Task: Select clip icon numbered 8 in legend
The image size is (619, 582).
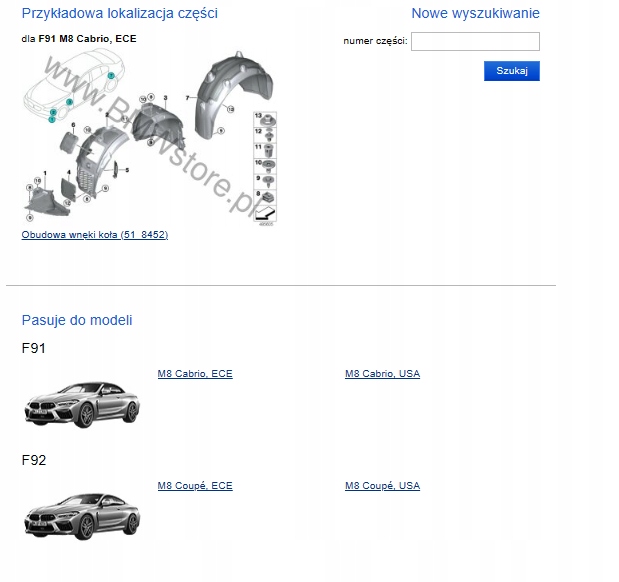Action: point(268,197)
